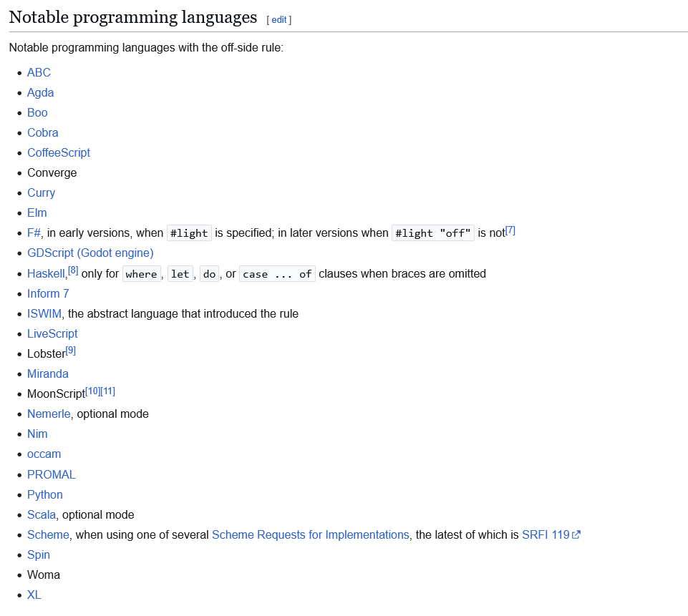
Task: Click the '#light' code snippet in F# entry
Action: (189, 233)
